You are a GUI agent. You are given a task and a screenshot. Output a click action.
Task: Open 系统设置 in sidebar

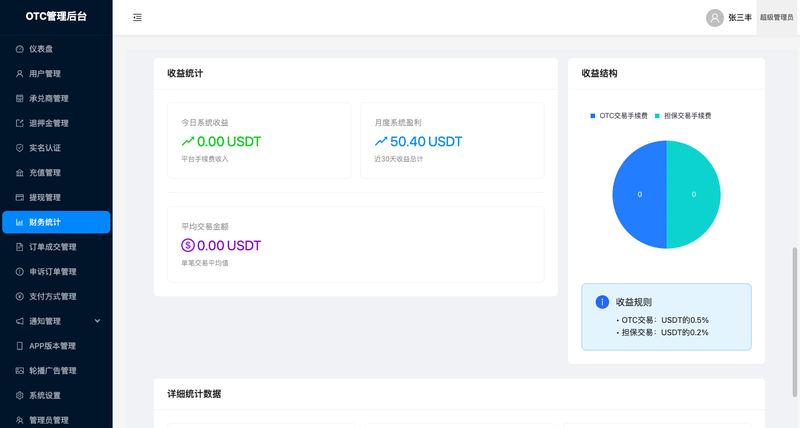click(x=56, y=395)
